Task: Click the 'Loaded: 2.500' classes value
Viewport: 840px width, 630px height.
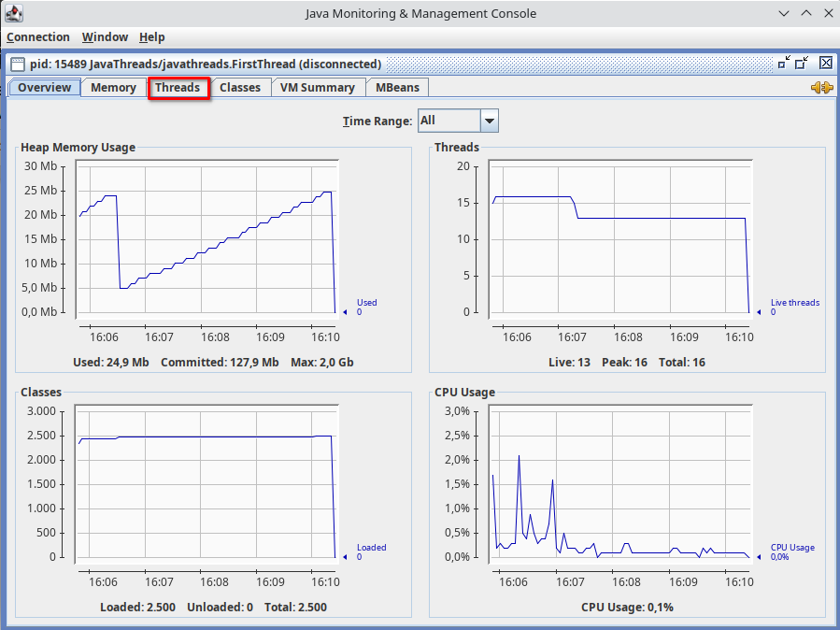Action: pos(137,607)
